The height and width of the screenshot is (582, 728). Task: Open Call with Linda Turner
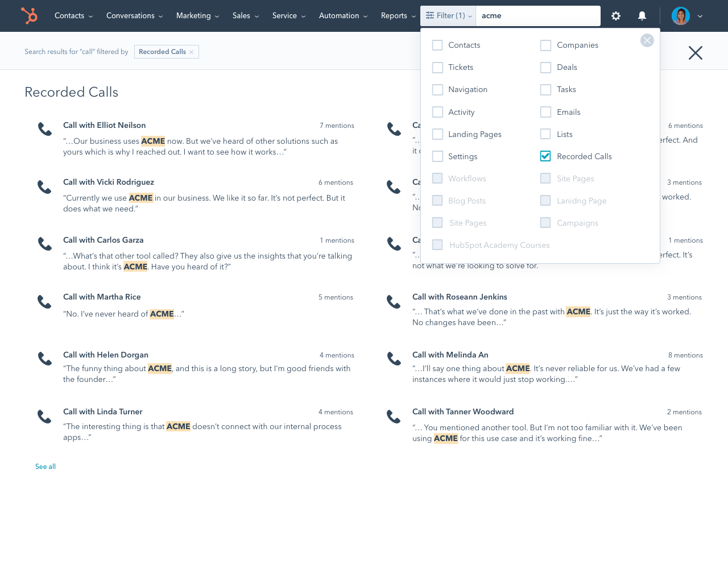(103, 411)
